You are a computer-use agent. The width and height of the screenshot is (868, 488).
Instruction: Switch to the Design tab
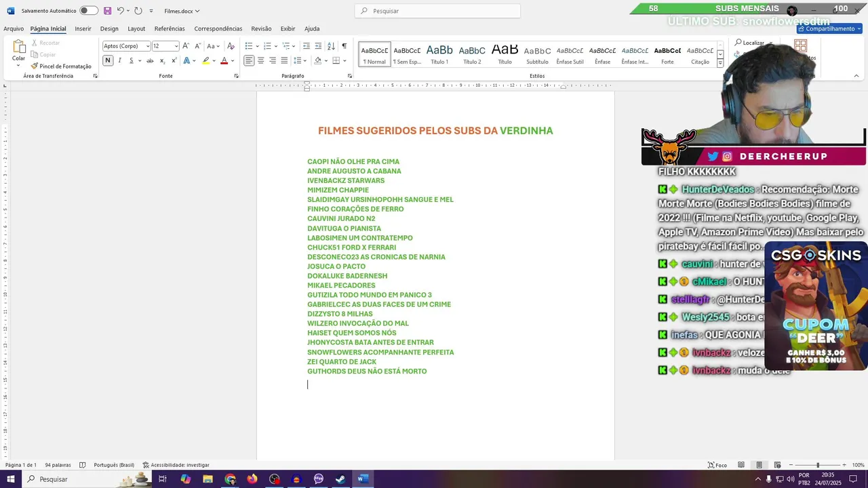(109, 28)
